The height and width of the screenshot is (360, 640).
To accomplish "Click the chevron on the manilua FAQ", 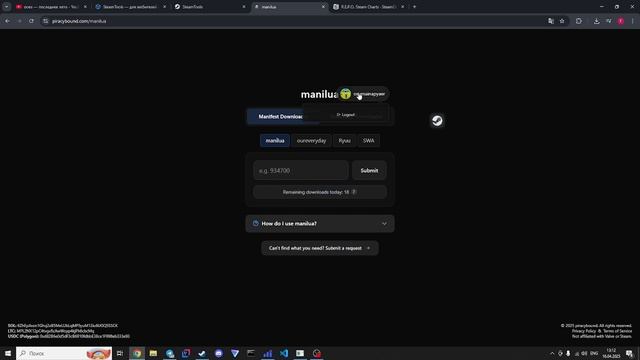I will [384, 224].
